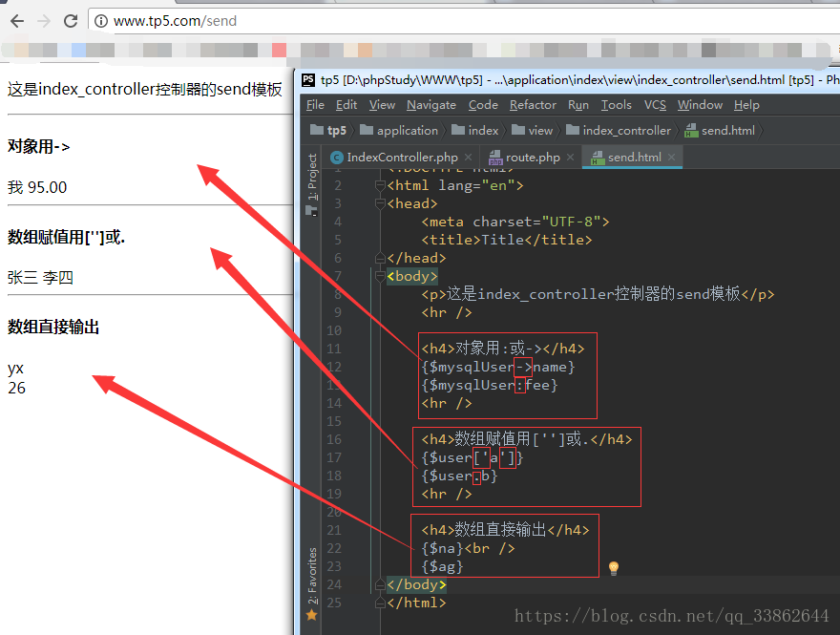The height and width of the screenshot is (635, 840).
Task: Collapse the html tag fold marker on line 2
Action: point(380,186)
